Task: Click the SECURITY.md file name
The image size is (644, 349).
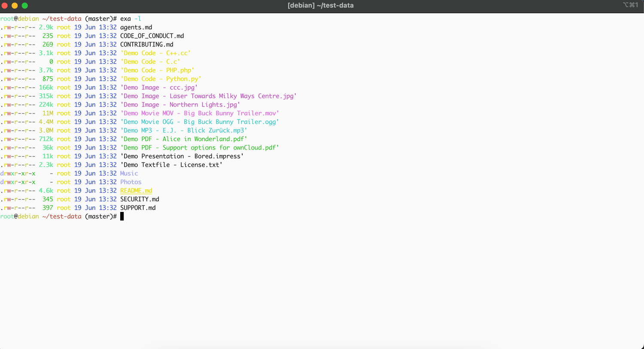Action: (x=140, y=199)
